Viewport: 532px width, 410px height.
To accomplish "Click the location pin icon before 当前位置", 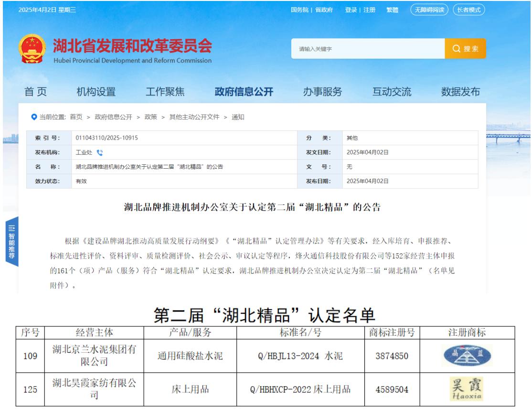I will click(34, 117).
